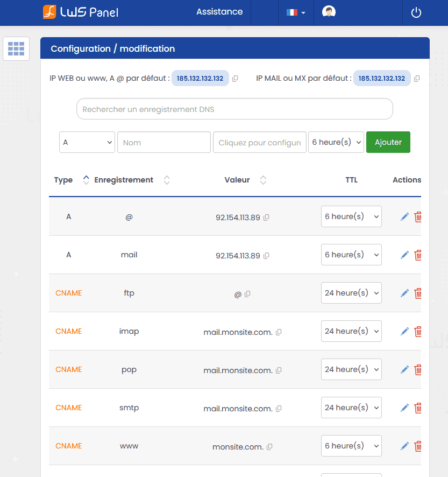Delete the ftp CNAME record
448x477 pixels.
click(418, 293)
